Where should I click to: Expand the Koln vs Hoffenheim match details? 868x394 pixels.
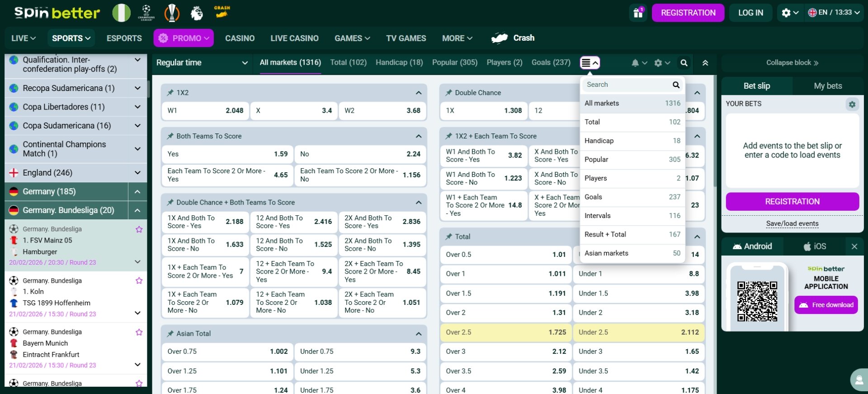(137, 313)
